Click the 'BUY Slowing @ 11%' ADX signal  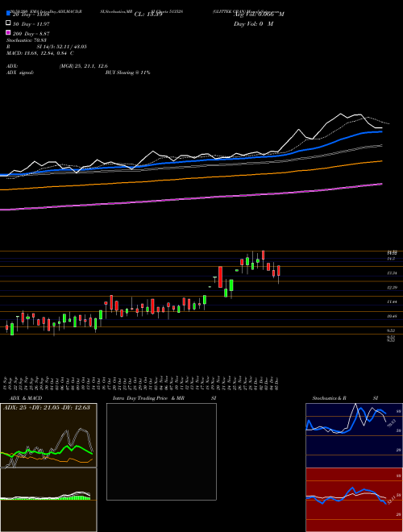click(127, 73)
